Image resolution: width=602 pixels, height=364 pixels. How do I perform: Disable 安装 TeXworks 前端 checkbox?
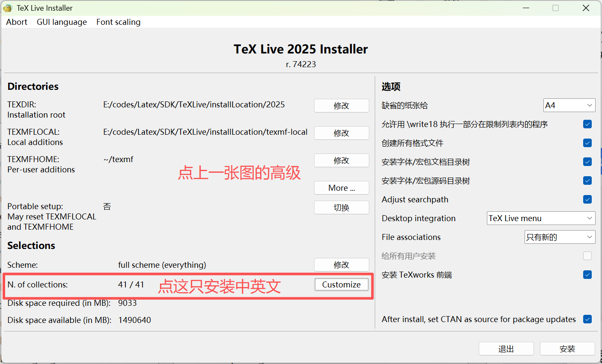click(x=587, y=275)
